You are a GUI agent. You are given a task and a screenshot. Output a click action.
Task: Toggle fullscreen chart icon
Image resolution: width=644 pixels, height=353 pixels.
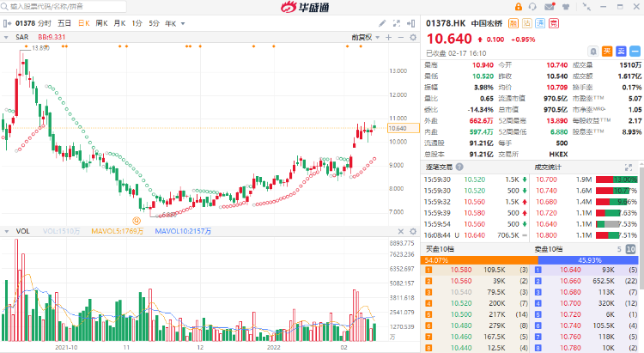coord(397,23)
